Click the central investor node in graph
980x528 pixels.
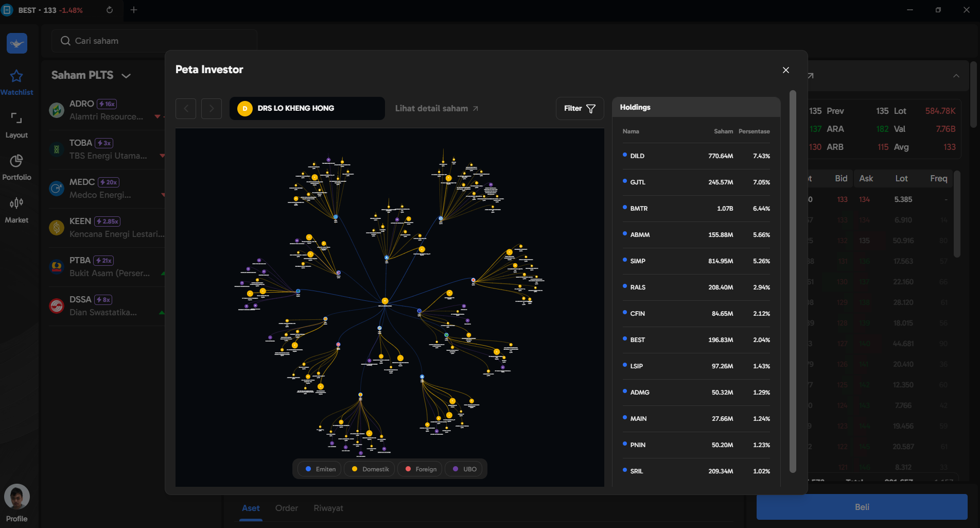coord(384,301)
